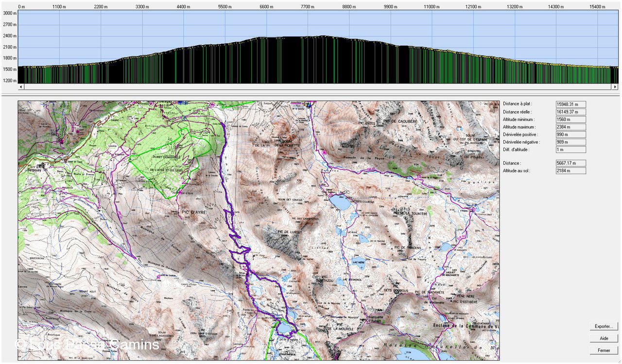Screen dimensions: 622x364
Task: Open help with the Aide button
Action: (x=604, y=338)
